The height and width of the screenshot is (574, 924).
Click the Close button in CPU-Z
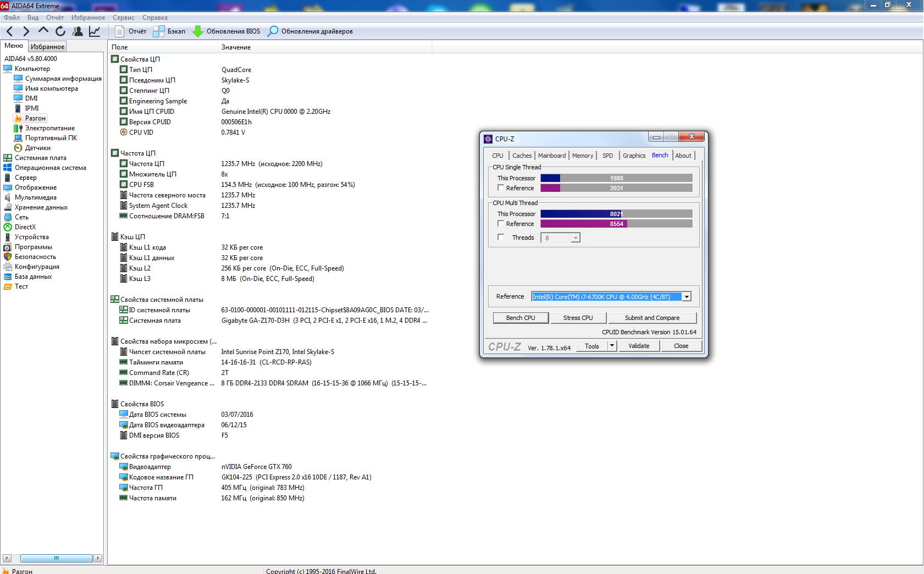coord(681,346)
